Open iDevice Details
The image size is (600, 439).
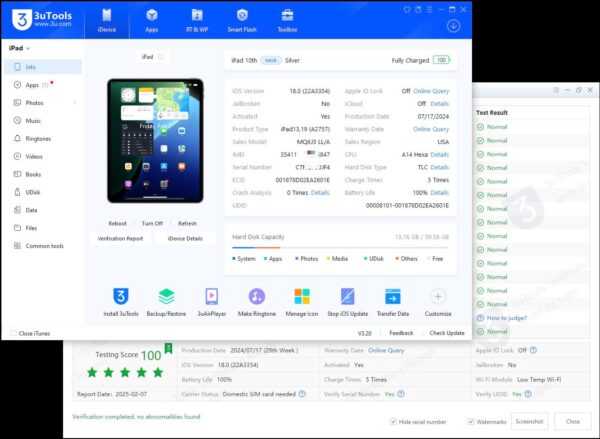(185, 238)
